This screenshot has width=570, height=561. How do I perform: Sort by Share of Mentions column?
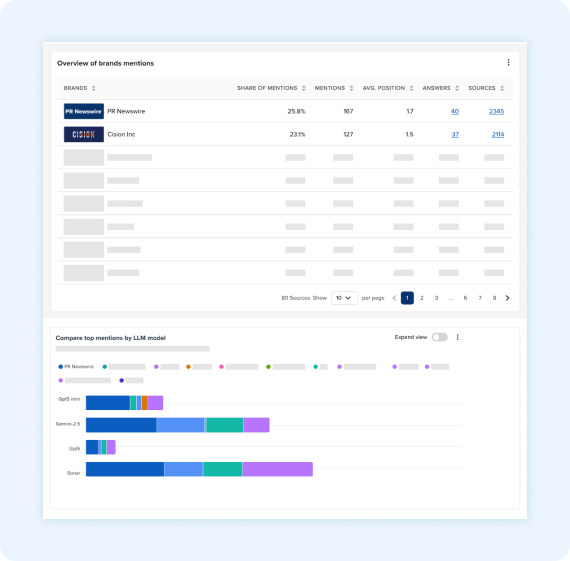[304, 88]
